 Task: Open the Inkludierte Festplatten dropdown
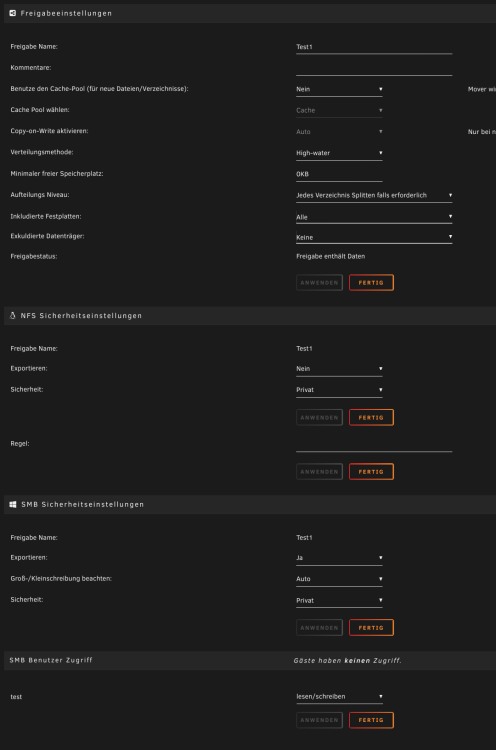click(x=374, y=217)
